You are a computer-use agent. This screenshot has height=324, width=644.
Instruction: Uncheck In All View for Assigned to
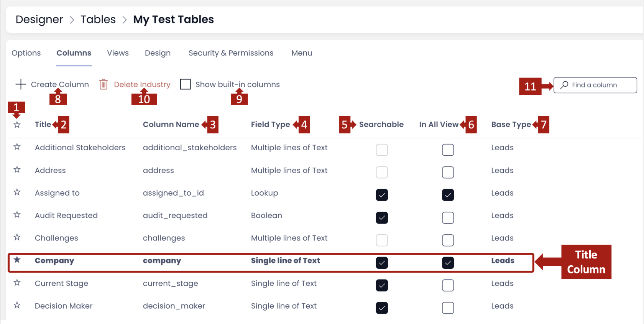tap(448, 195)
